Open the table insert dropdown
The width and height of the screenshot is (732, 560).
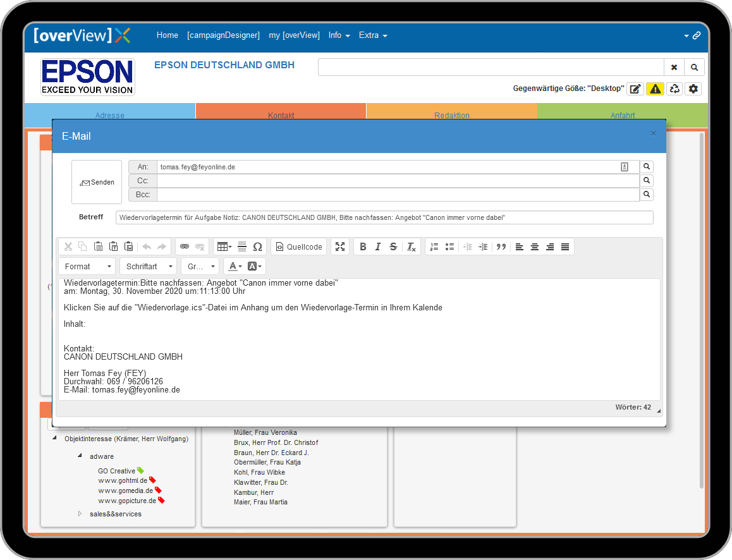coord(224,247)
